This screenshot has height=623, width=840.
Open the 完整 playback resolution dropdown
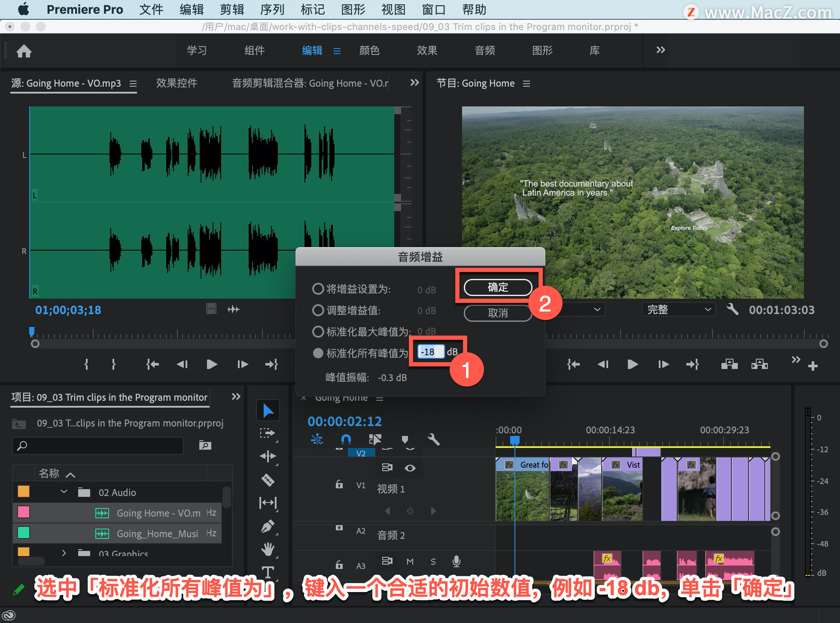tap(678, 310)
